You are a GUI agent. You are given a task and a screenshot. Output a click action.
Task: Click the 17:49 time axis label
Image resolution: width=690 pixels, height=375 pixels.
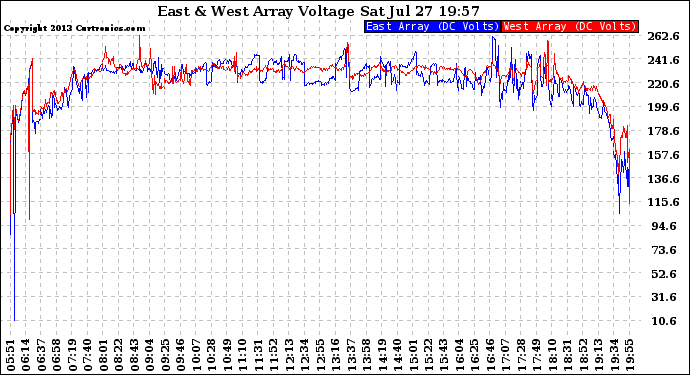click(536, 355)
